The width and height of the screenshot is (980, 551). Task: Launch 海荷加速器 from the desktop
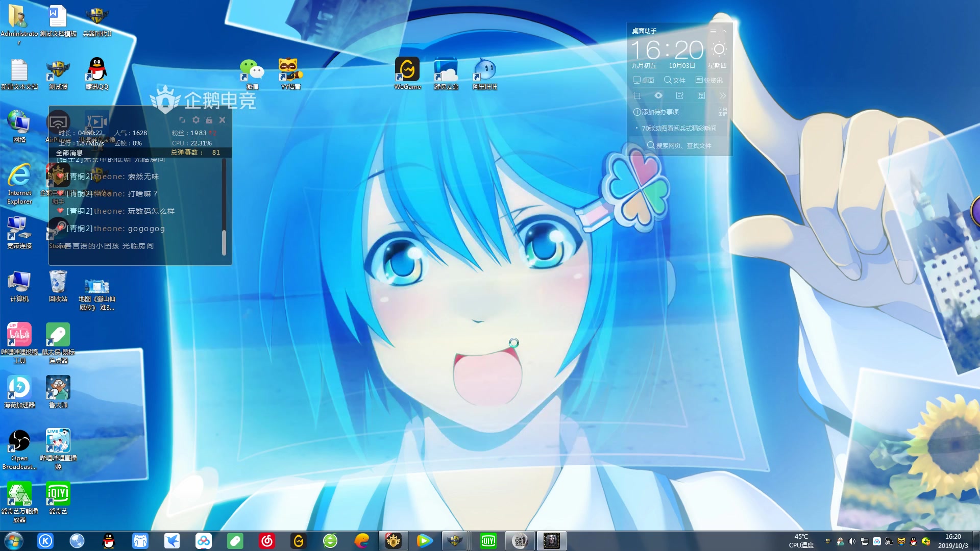19,392
